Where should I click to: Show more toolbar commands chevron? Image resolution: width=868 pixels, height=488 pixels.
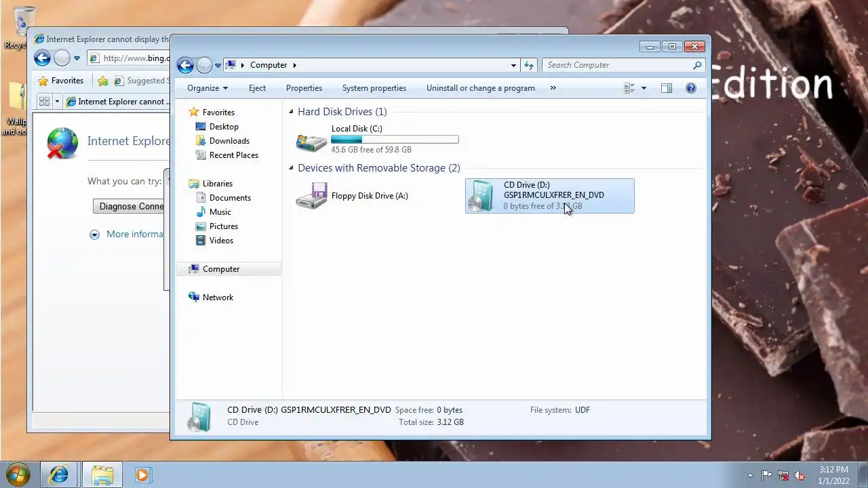pyautogui.click(x=553, y=88)
